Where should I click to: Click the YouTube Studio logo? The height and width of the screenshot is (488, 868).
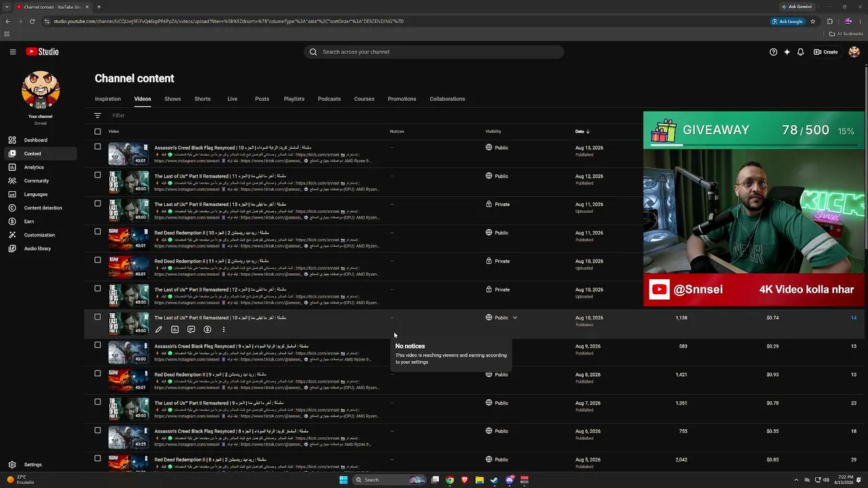click(x=42, y=52)
